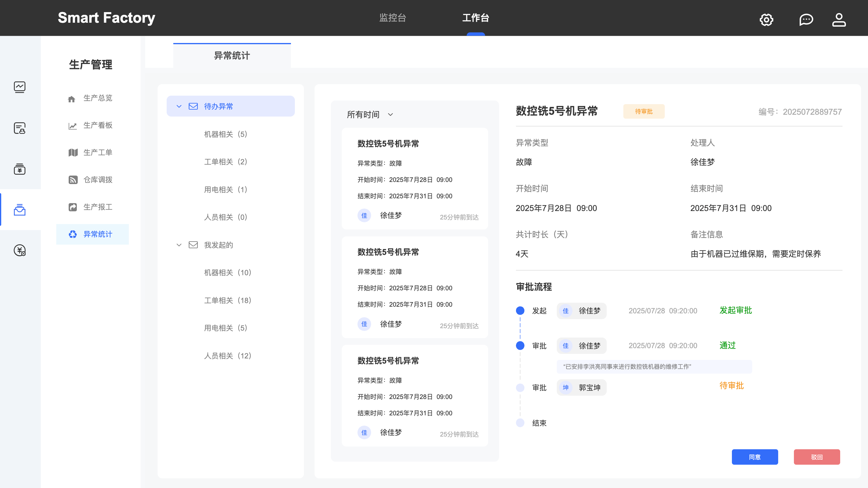Collapse the 我发起的 tree section
The width and height of the screenshot is (868, 488).
(x=179, y=245)
